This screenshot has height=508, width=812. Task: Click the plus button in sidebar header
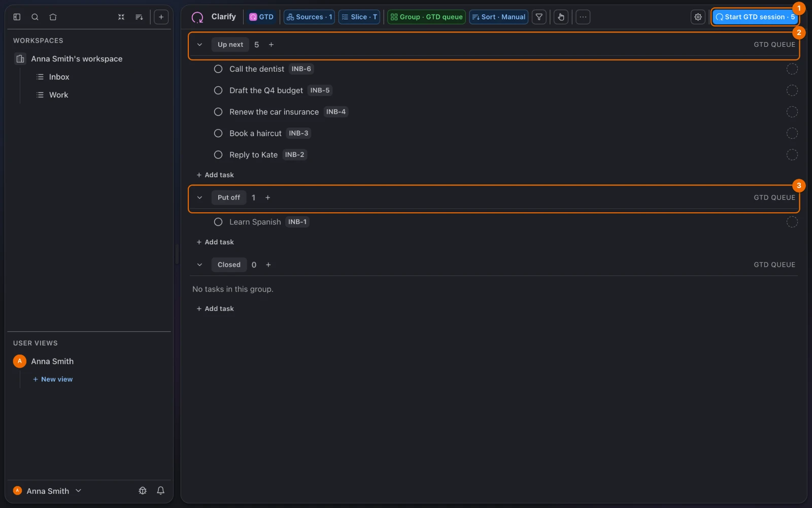[161, 17]
